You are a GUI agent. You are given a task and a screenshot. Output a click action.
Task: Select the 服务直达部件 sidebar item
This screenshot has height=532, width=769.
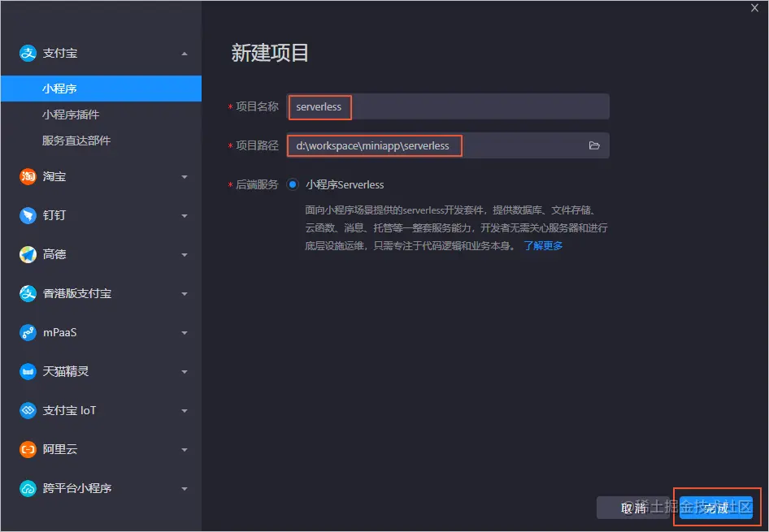(x=101, y=141)
